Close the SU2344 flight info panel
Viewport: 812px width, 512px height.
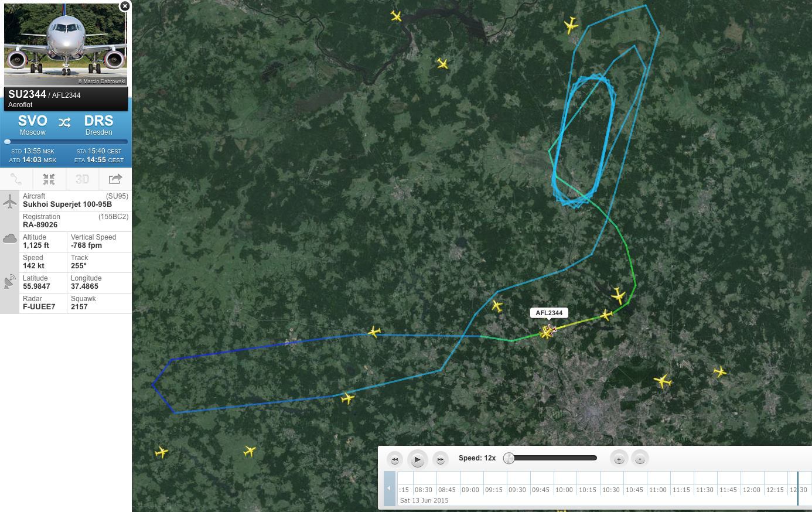point(125,6)
